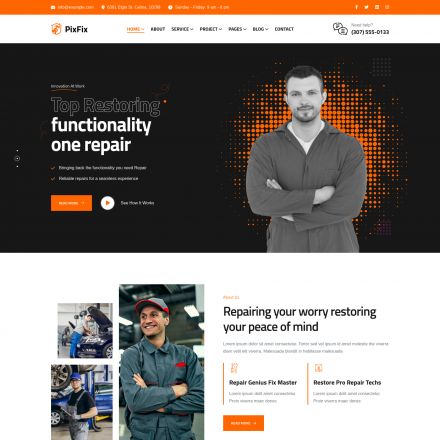
Task: Click the chat bubbles help icon
Action: pyautogui.click(x=340, y=29)
